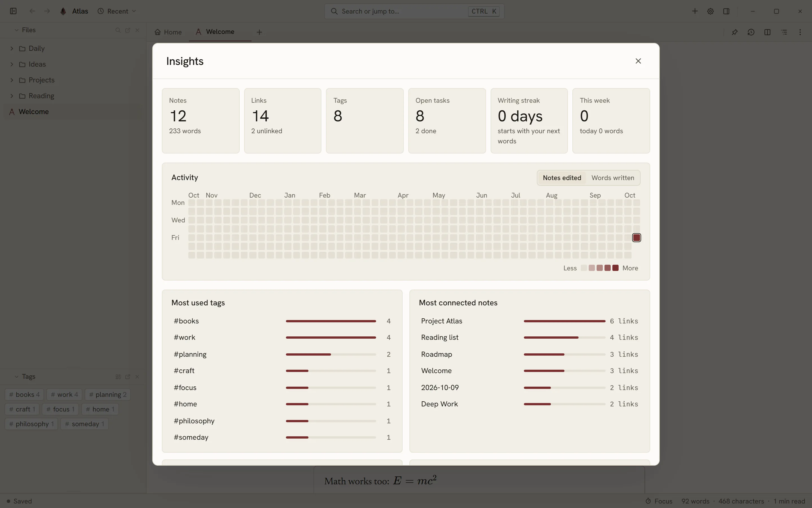812x508 pixels.
Task: Switch to the Home tab
Action: [x=168, y=32]
